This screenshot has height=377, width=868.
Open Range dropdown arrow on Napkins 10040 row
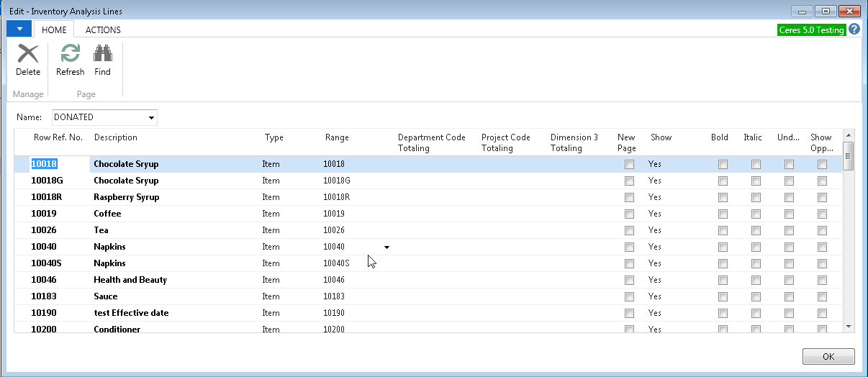(386, 247)
